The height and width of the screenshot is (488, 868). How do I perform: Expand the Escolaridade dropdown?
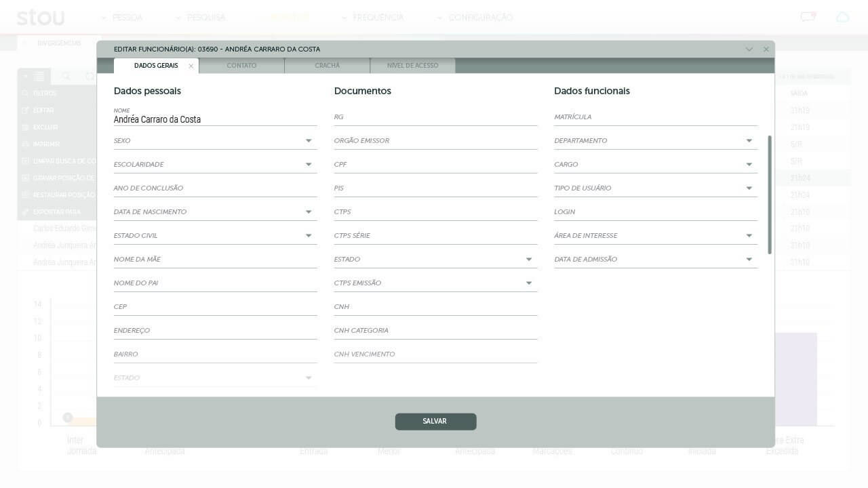(309, 165)
